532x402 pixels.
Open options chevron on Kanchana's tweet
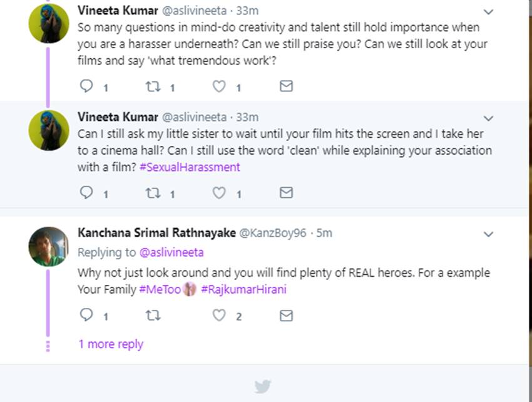489,234
